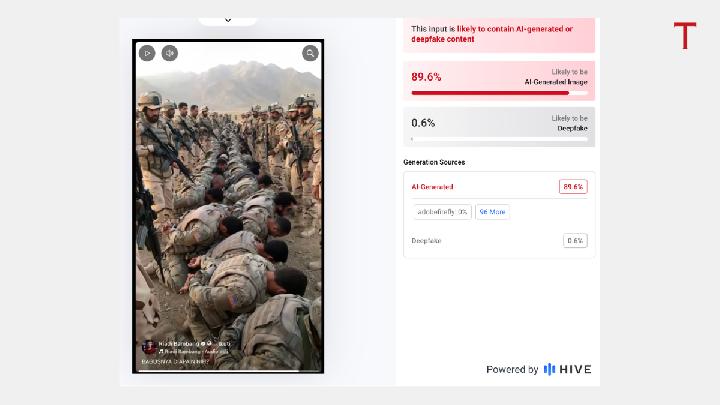
Task: Click the red AI-generated warning banner
Action: click(499, 34)
